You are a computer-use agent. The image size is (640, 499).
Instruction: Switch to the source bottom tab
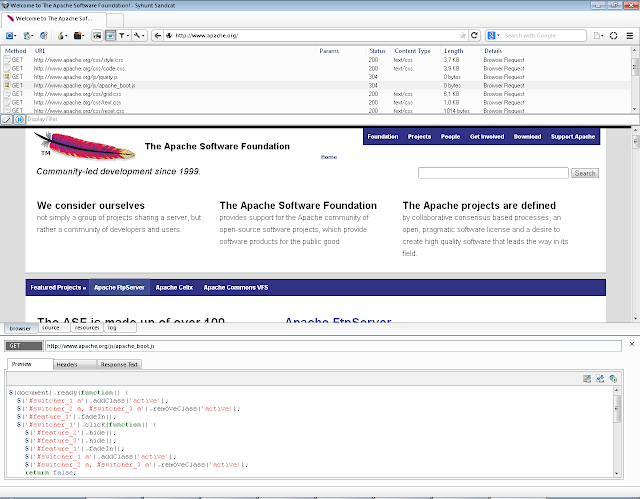point(55,328)
